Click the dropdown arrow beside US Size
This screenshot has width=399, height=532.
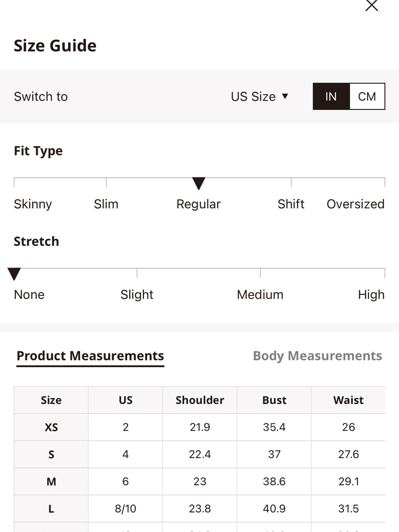285,96
